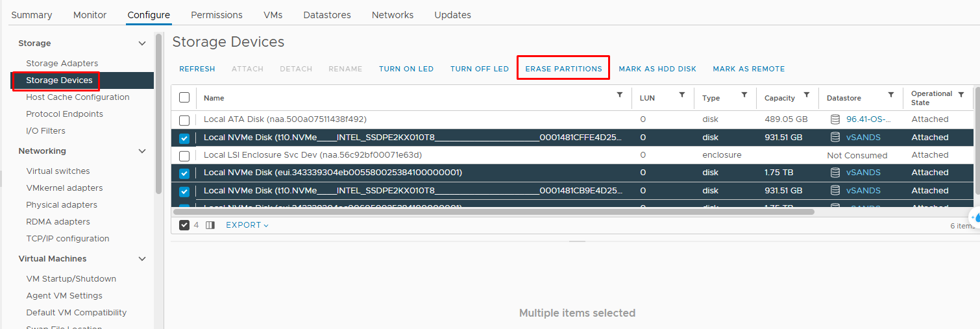Image resolution: width=980 pixels, height=329 pixels.
Task: Open the Datastore column filter
Action: 890,95
